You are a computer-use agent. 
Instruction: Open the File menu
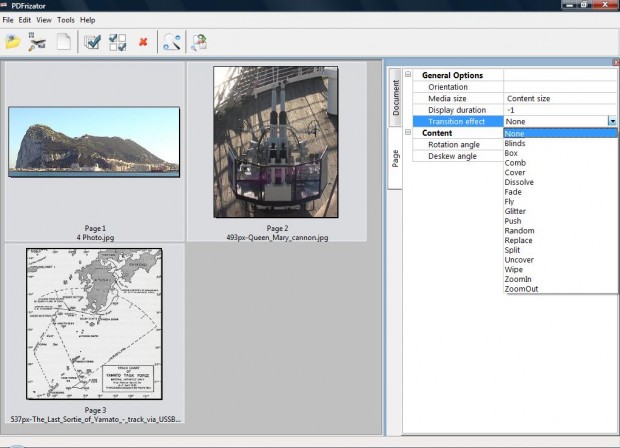[8, 20]
